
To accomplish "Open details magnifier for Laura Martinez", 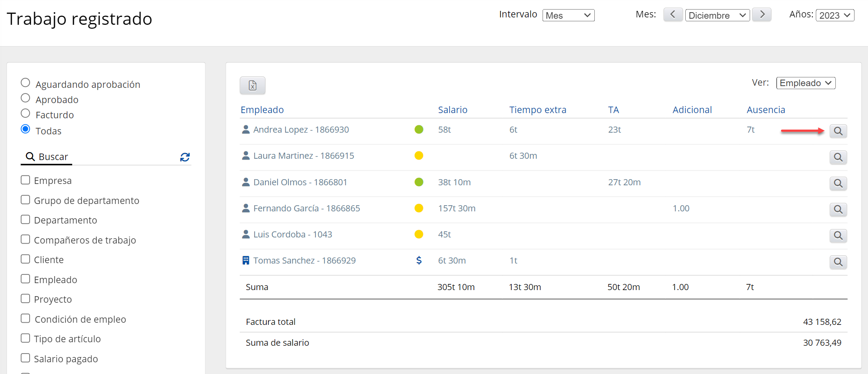I will pos(838,157).
